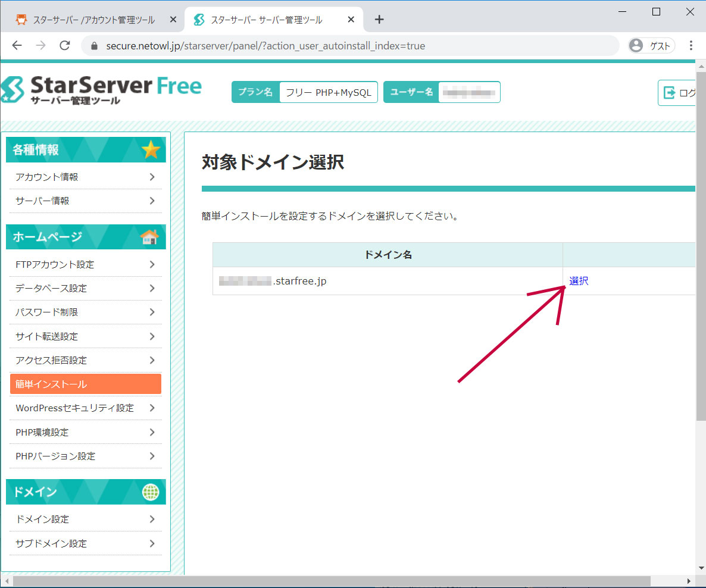Click the chevron beside FTPアカウント設定
This screenshot has height=588, width=706.
[x=152, y=264]
